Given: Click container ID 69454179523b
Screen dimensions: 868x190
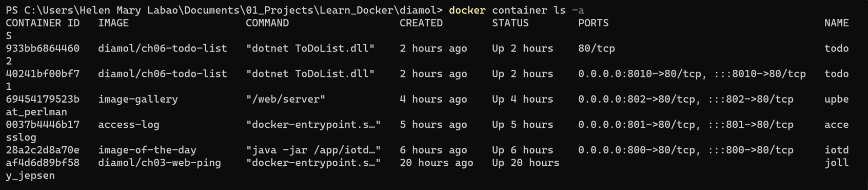Looking at the screenshot, I should click(x=43, y=99).
